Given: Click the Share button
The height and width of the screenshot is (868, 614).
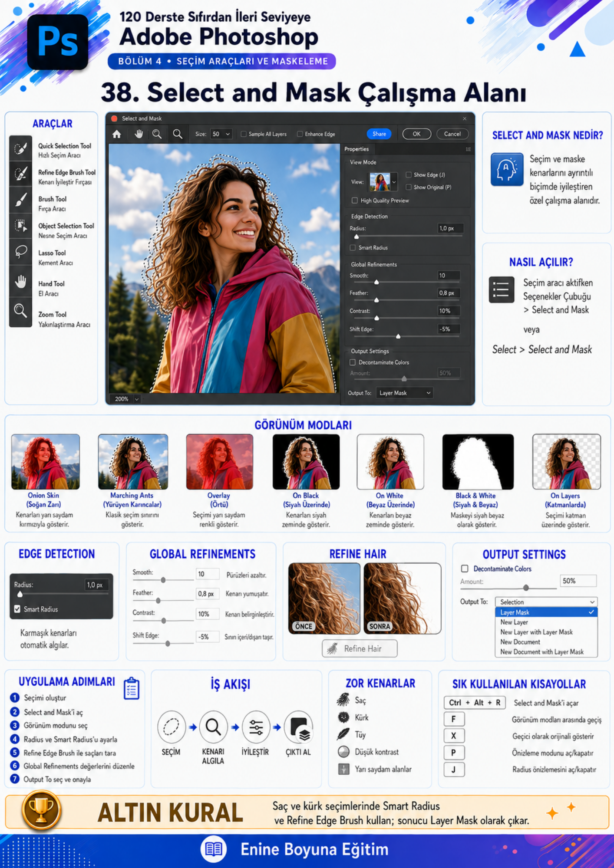Looking at the screenshot, I should pyautogui.click(x=379, y=134).
